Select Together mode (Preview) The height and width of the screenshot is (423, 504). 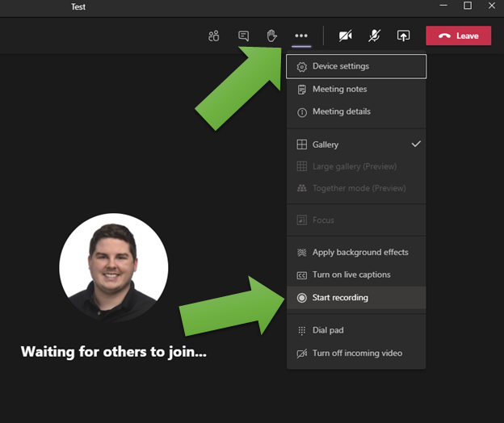click(356, 188)
